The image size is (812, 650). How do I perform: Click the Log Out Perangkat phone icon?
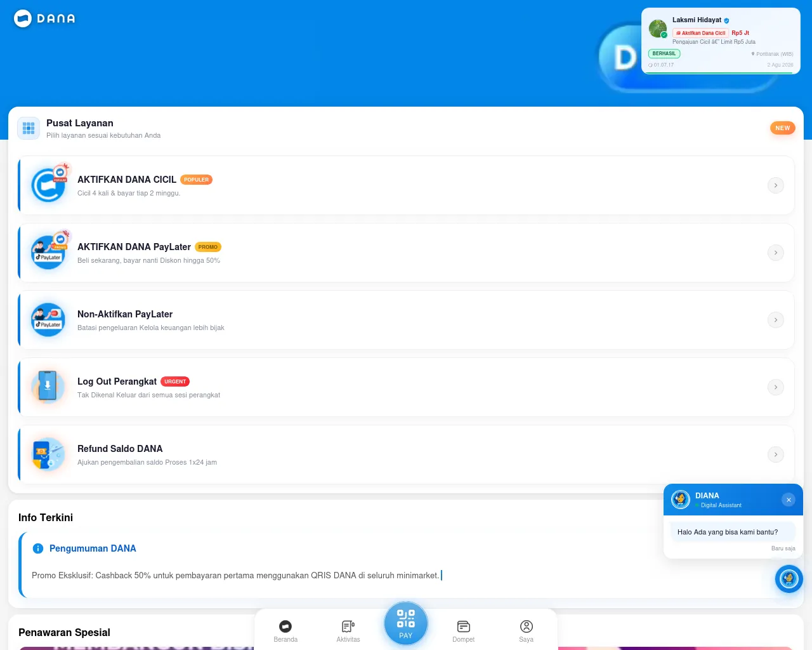48,387
